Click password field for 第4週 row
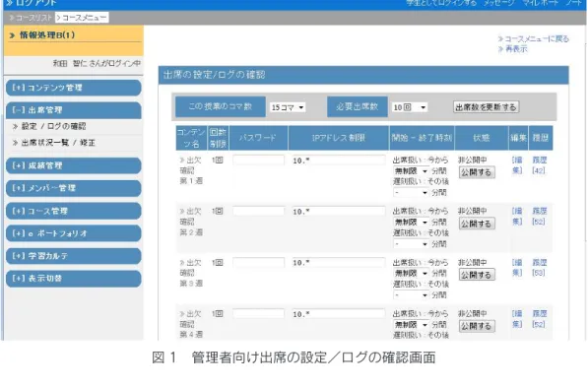 pyautogui.click(x=258, y=314)
